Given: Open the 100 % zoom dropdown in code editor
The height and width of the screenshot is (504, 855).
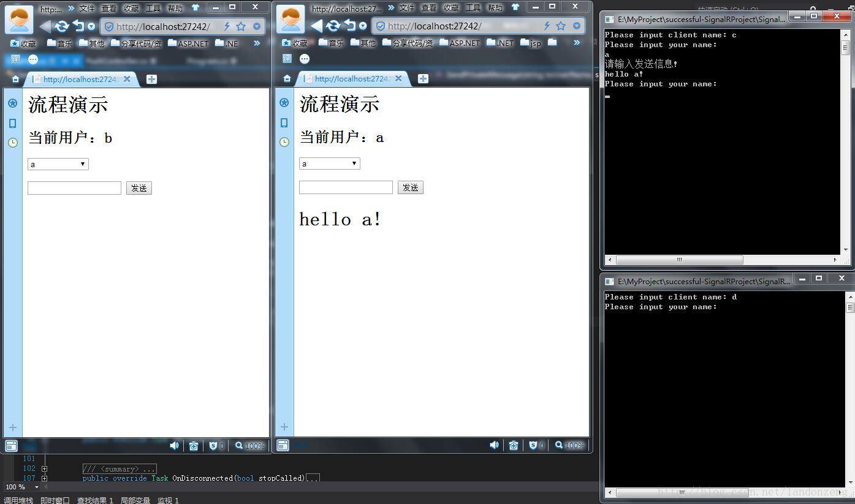Looking at the screenshot, I should 36,487.
